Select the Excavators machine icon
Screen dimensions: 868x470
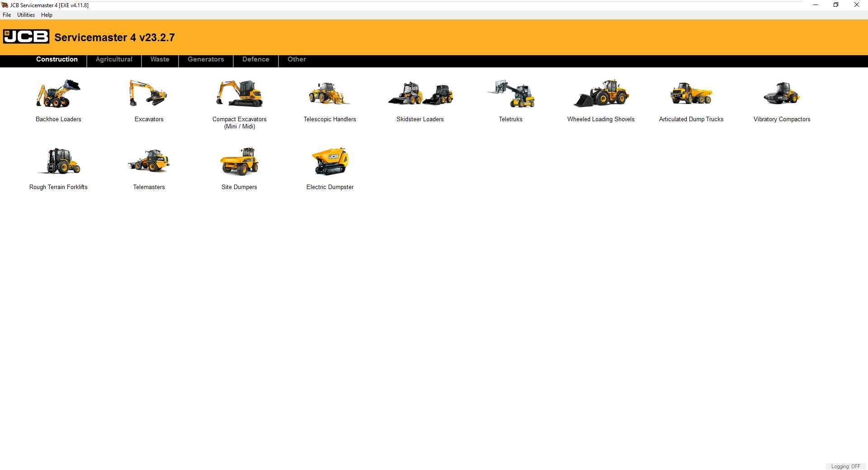[x=149, y=94]
